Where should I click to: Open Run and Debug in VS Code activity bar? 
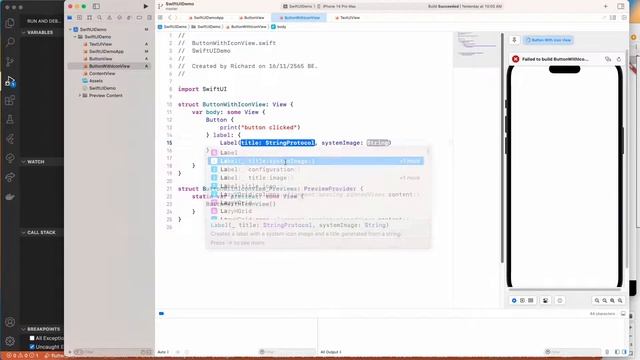pos(10,81)
